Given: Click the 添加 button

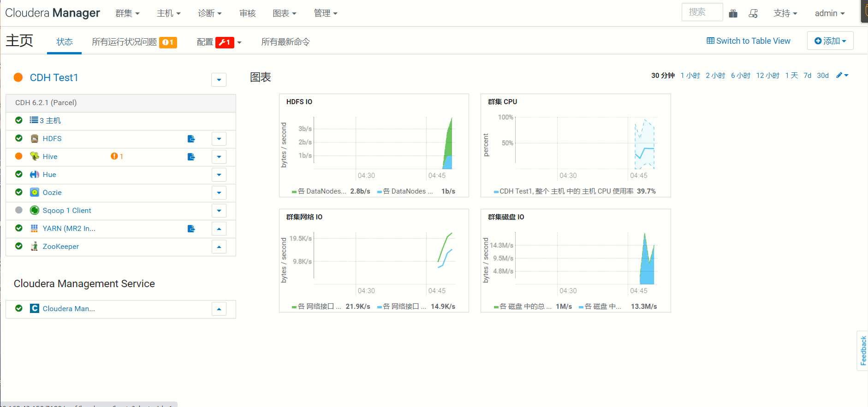Looking at the screenshot, I should (830, 41).
